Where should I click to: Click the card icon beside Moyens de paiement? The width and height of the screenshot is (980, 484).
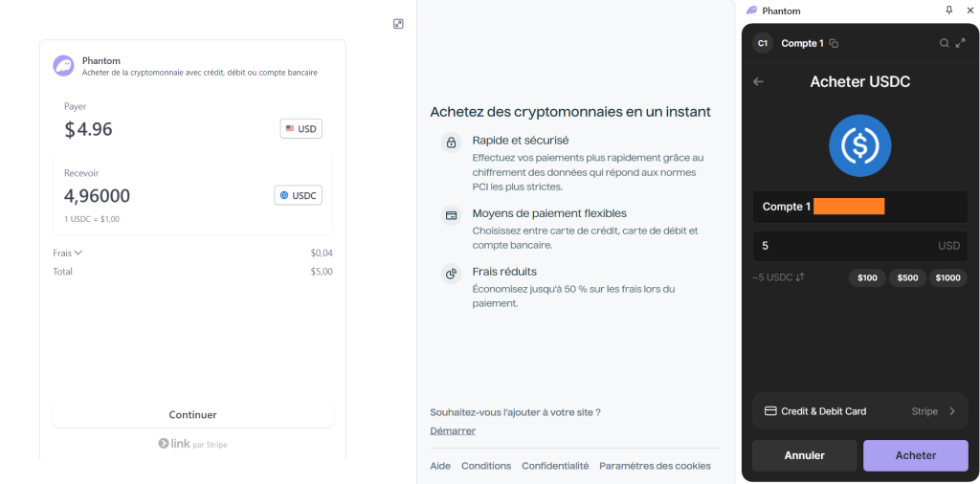(451, 215)
